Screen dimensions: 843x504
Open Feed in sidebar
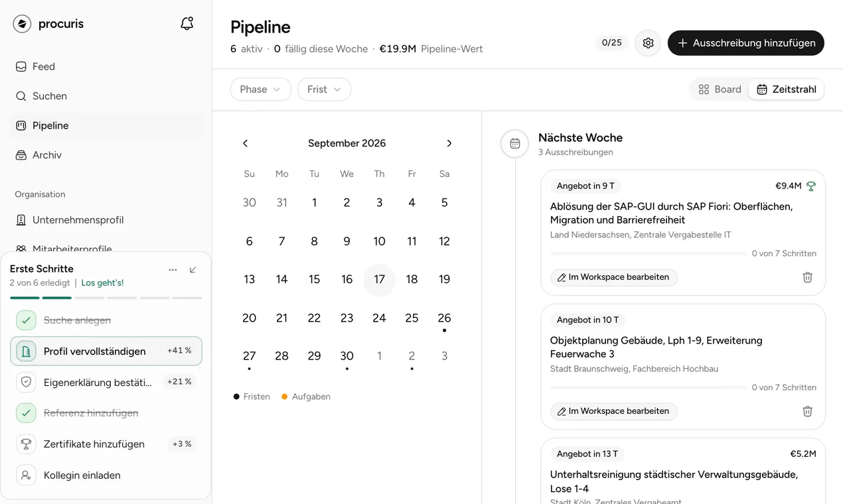[106, 66]
